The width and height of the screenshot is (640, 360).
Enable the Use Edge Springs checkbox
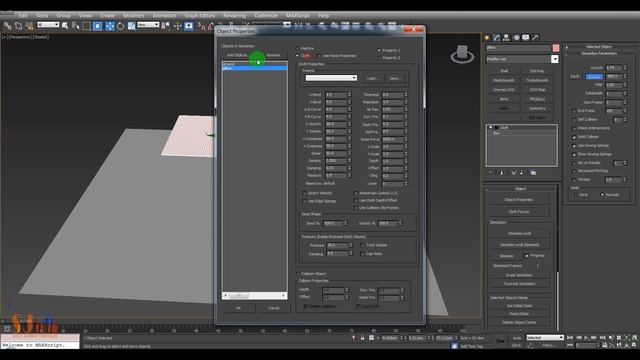pos(304,201)
